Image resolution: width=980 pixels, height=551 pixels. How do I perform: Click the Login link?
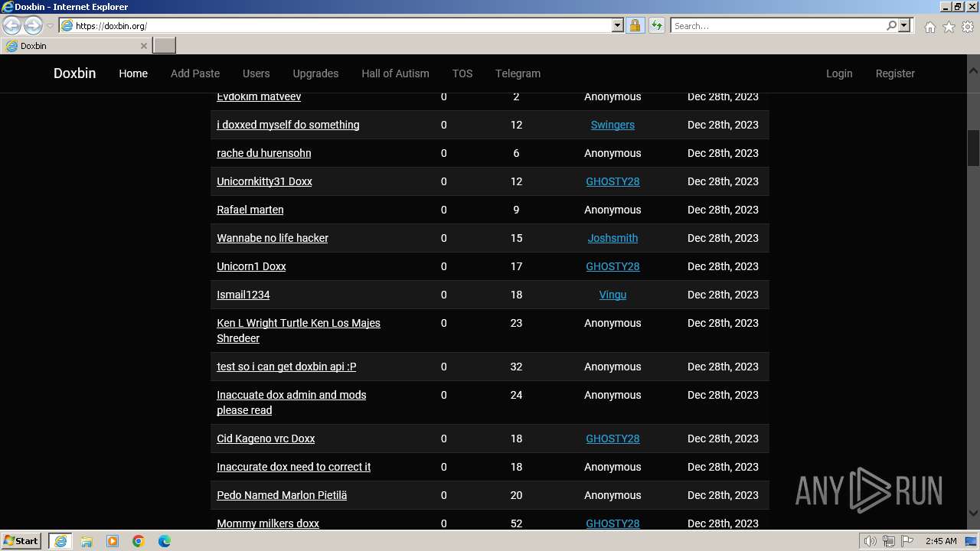(839, 73)
